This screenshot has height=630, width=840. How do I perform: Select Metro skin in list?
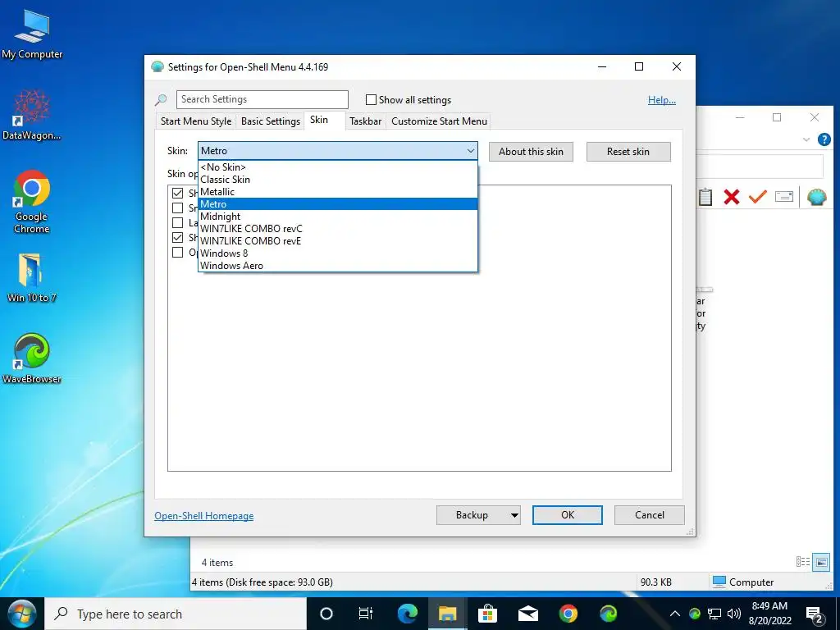tap(337, 204)
